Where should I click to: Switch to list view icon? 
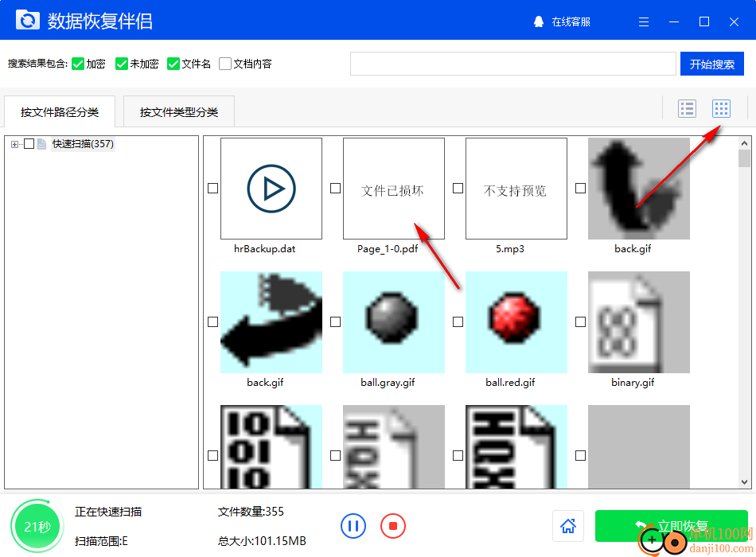tap(687, 108)
